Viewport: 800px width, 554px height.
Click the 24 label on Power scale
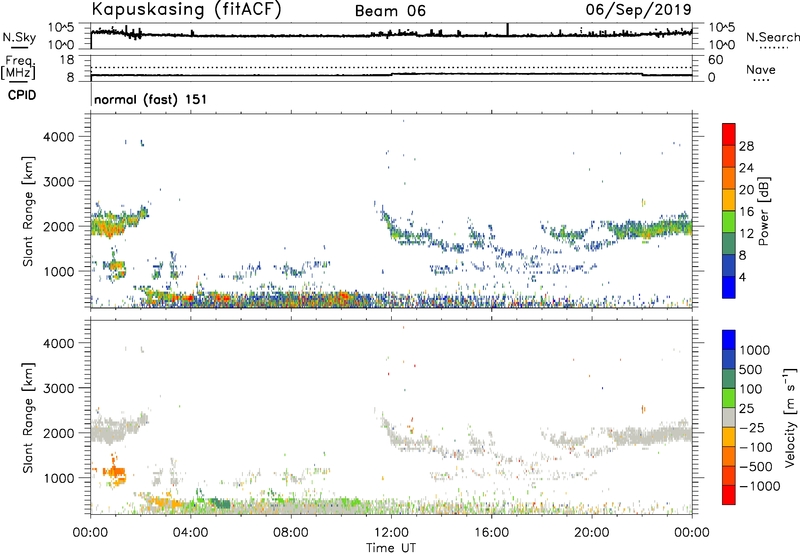[x=746, y=168]
